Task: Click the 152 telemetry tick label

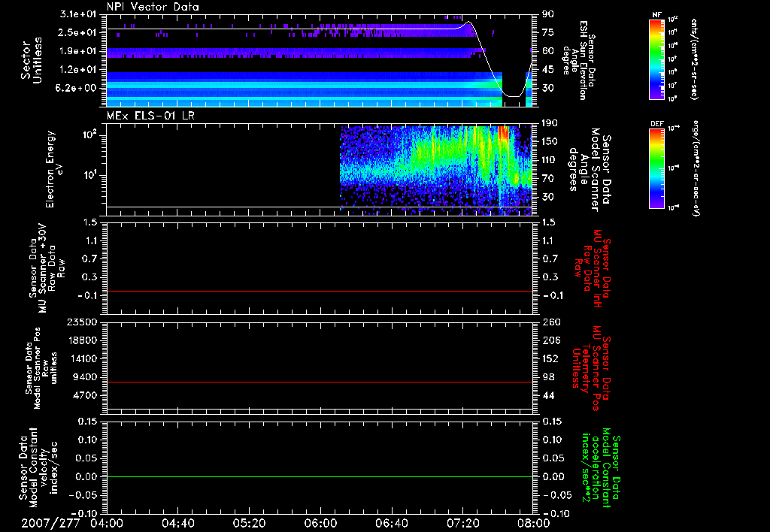Action: click(550, 358)
